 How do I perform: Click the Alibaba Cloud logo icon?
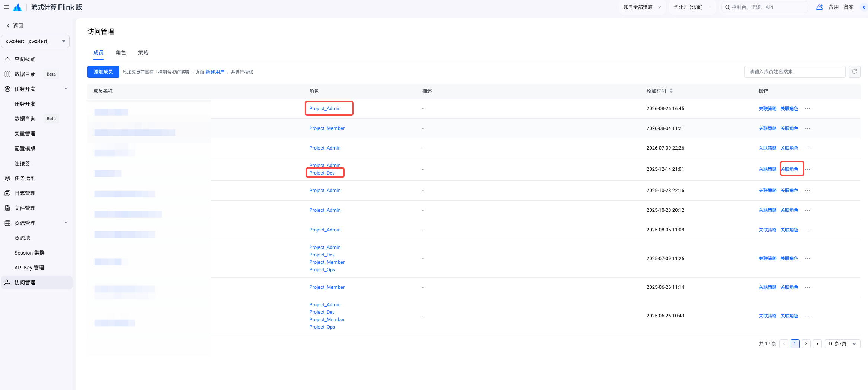[x=17, y=7]
